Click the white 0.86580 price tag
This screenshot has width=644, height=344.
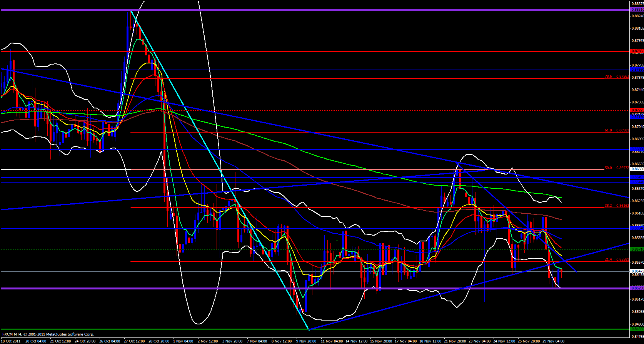(637, 169)
